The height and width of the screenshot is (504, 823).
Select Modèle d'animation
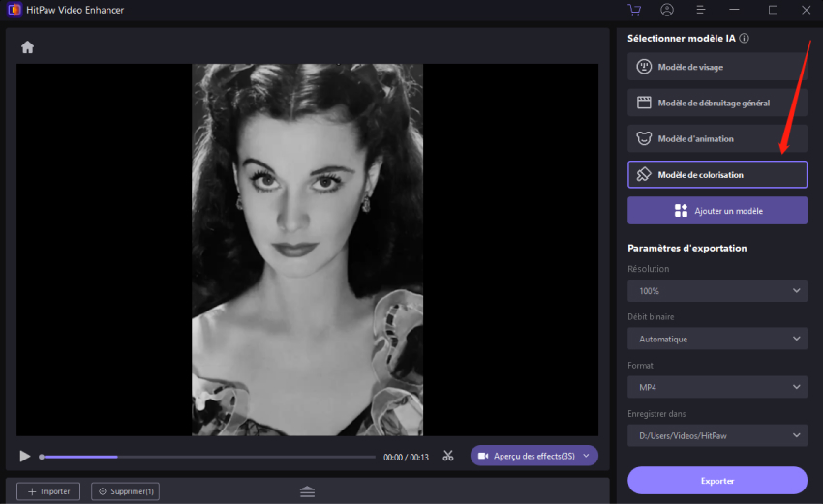coord(716,138)
